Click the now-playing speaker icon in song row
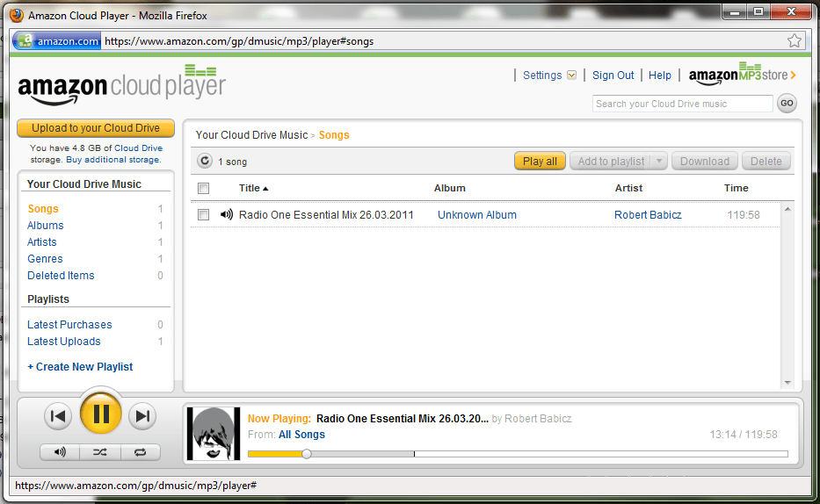 pos(227,214)
